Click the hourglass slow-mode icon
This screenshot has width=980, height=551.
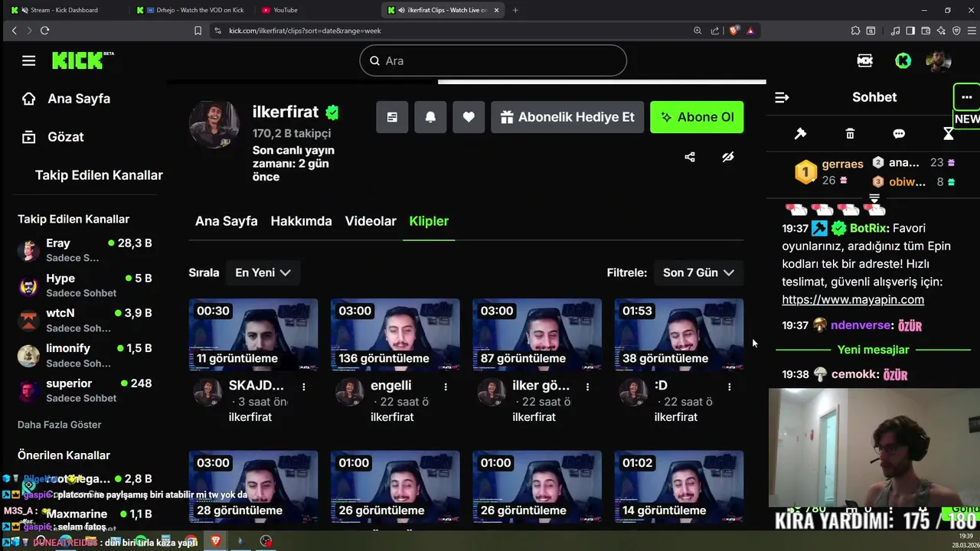click(948, 134)
